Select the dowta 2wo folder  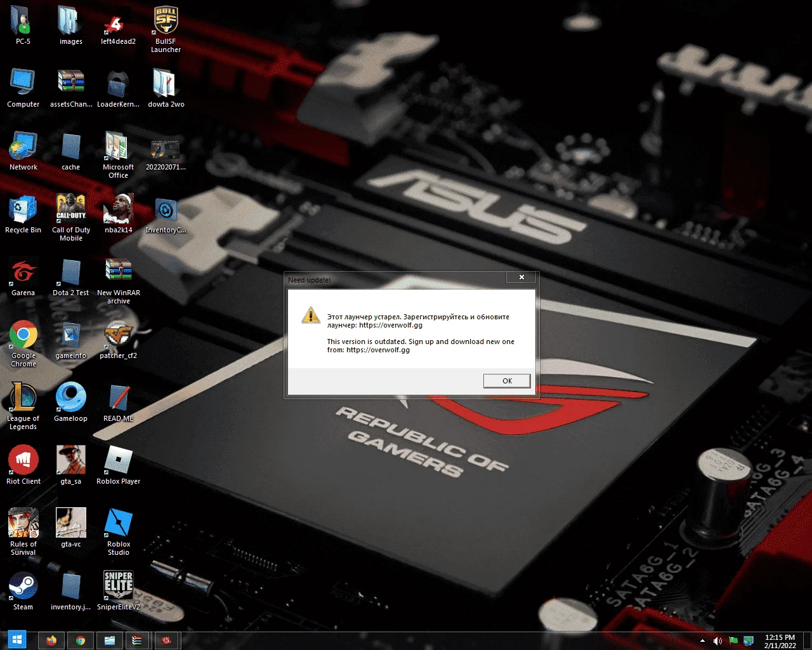click(166, 88)
